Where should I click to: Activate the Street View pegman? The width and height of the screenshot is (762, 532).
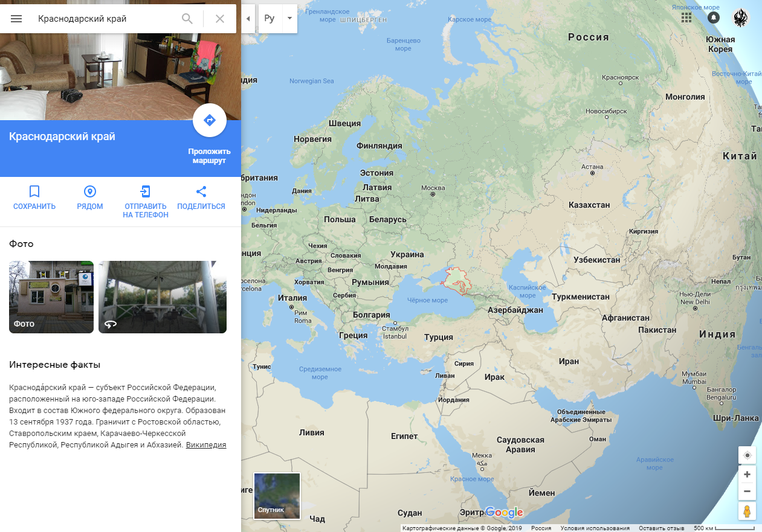click(x=747, y=511)
